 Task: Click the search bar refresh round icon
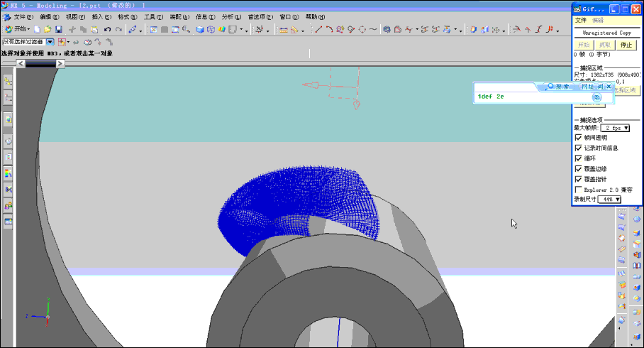pos(597,97)
